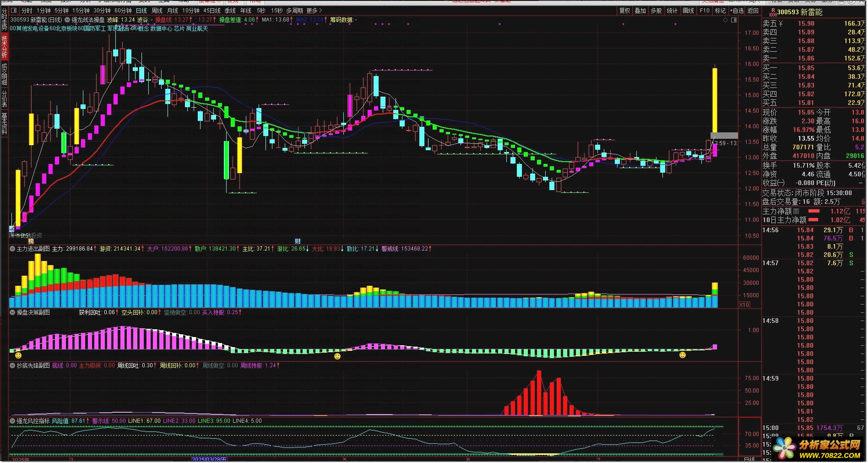The image size is (868, 463).
Task: Click the 分析家公式网 logo link
Action: 818,448
